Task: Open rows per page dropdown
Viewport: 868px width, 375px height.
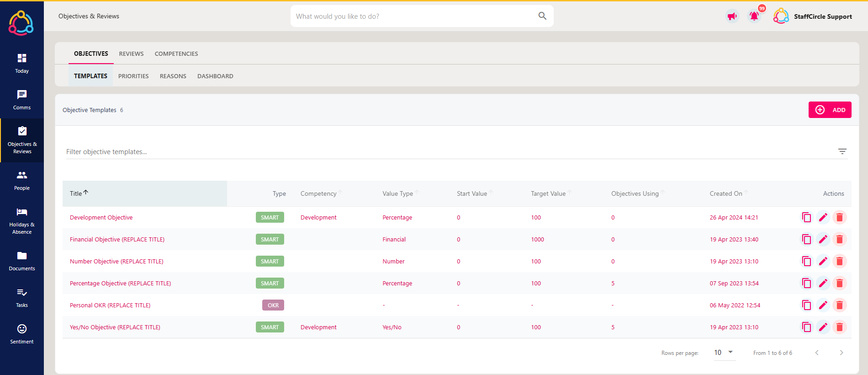Action: pyautogui.click(x=725, y=352)
